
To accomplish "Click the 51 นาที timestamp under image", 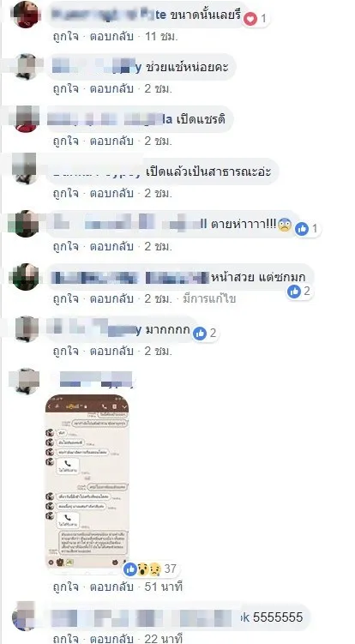I will (x=163, y=587).
